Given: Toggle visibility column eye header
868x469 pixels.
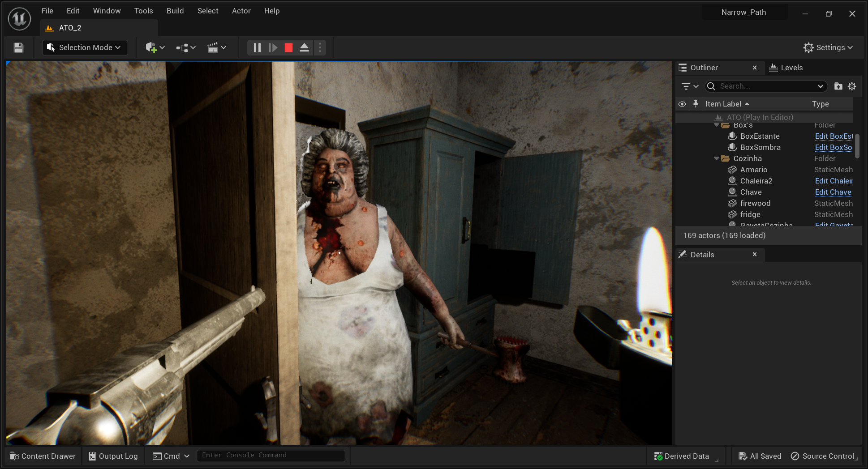Looking at the screenshot, I should pyautogui.click(x=682, y=104).
